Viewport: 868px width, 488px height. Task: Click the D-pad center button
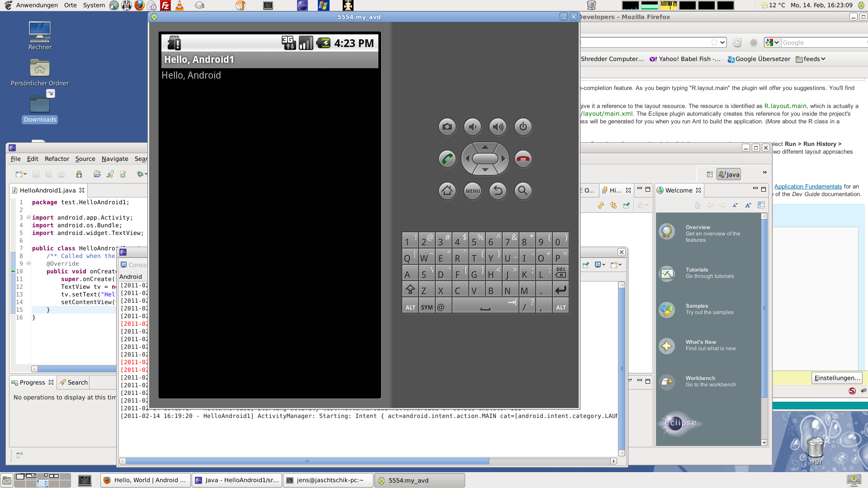pos(485,159)
